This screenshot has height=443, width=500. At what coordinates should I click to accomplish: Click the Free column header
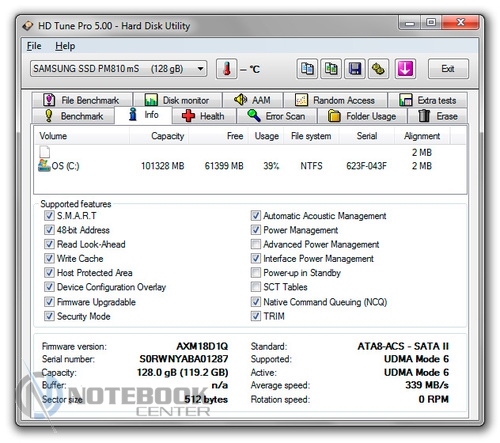click(218, 136)
